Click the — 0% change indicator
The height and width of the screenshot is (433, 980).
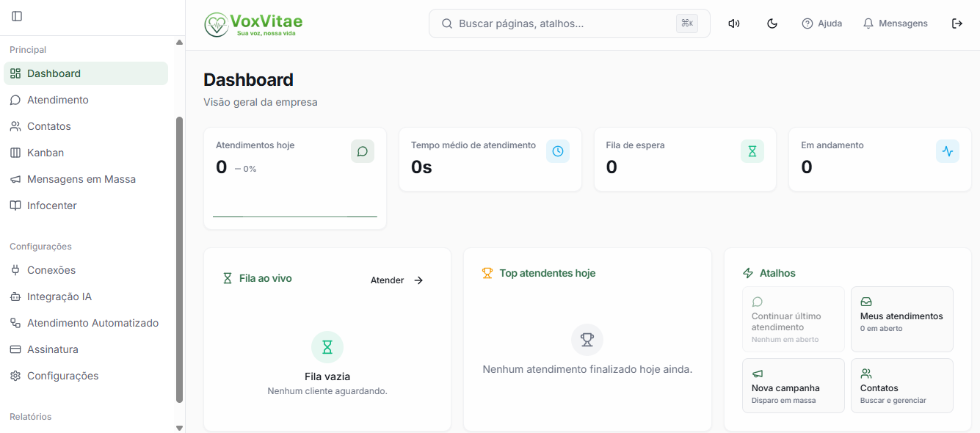click(245, 169)
